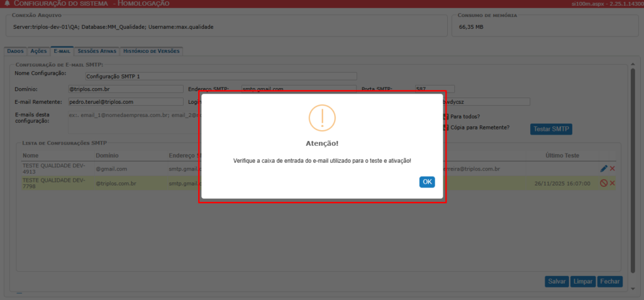Switch to the Dados tab
Image resolution: width=644 pixels, height=300 pixels.
16,51
